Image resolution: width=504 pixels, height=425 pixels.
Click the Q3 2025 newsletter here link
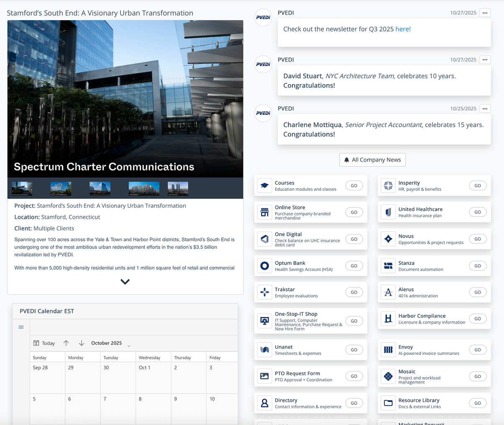(x=403, y=29)
